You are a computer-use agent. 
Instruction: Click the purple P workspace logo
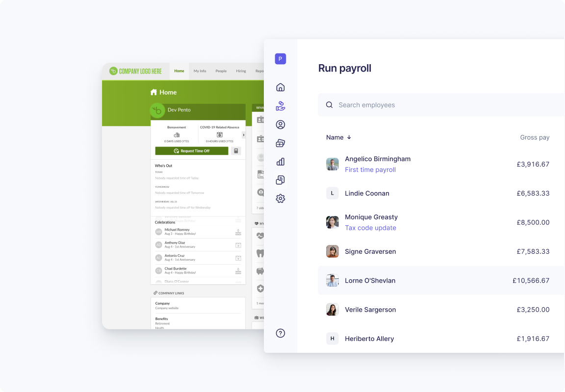click(281, 59)
